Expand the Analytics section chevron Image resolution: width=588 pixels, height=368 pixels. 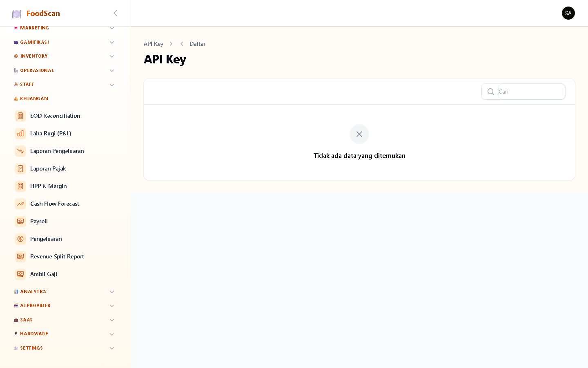click(x=112, y=292)
